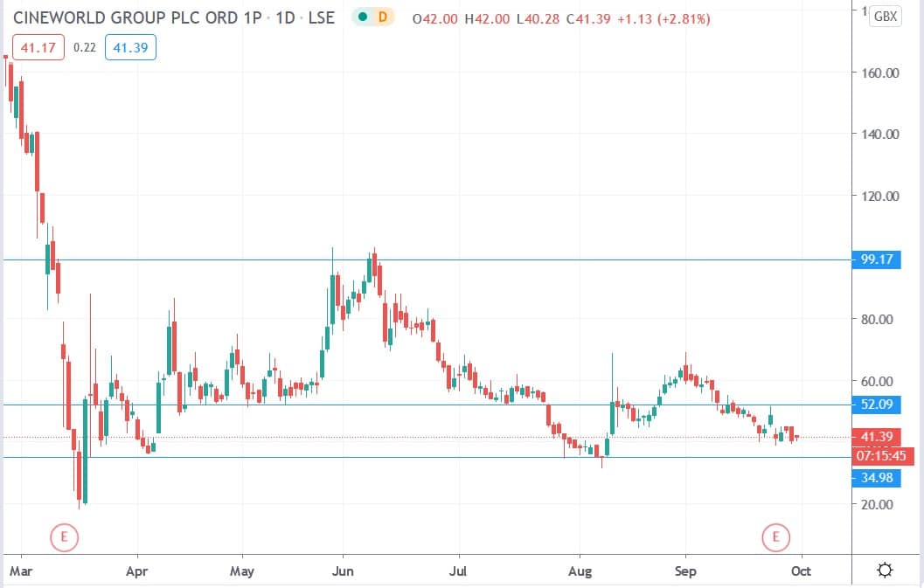The height and width of the screenshot is (588, 924).
Task: Open chart settings via the gear icon
Action: pyautogui.click(x=885, y=571)
